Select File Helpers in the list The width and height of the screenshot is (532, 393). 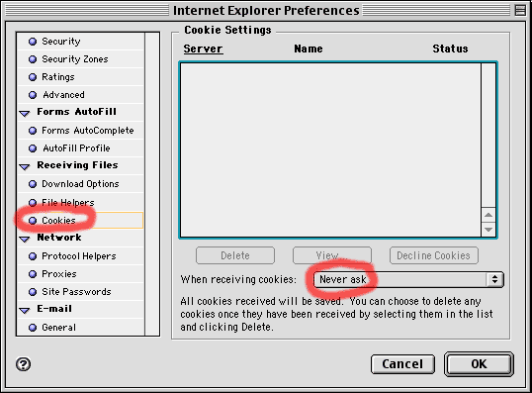pos(81,203)
